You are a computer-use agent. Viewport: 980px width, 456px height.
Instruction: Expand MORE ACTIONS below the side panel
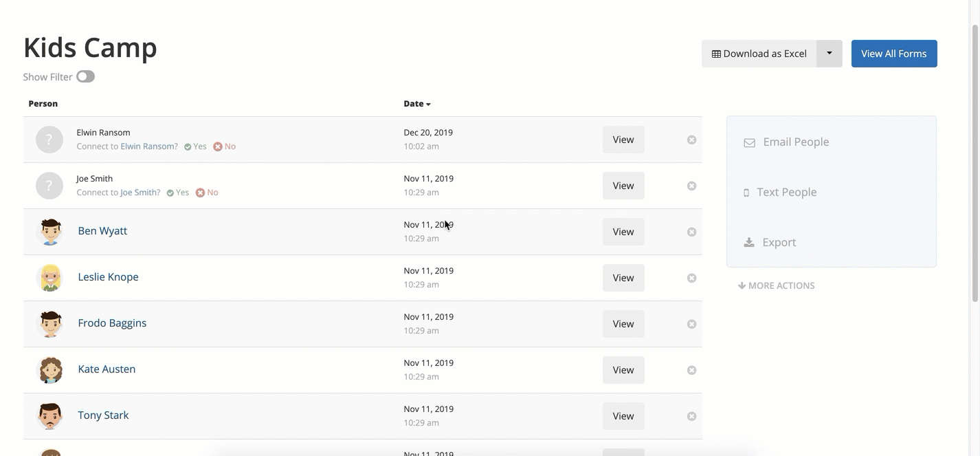point(777,285)
